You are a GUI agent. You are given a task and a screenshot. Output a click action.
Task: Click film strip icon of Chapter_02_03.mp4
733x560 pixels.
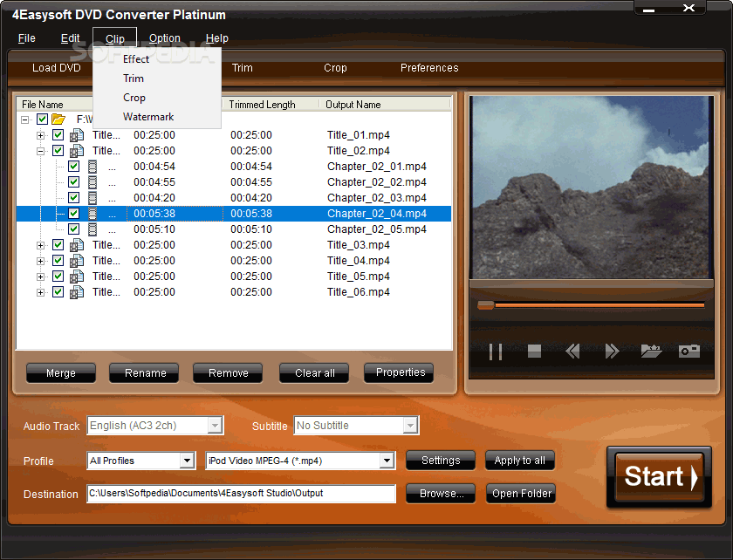click(92, 198)
